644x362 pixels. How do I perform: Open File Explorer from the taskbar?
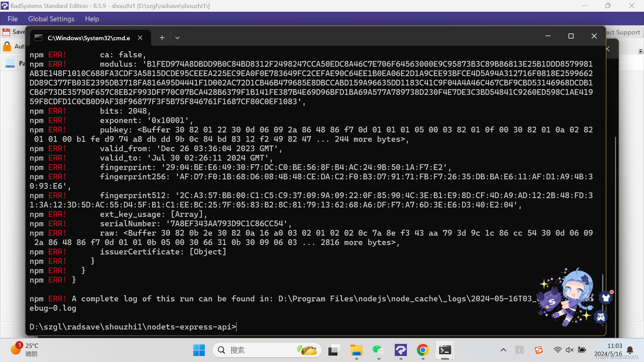point(356,350)
